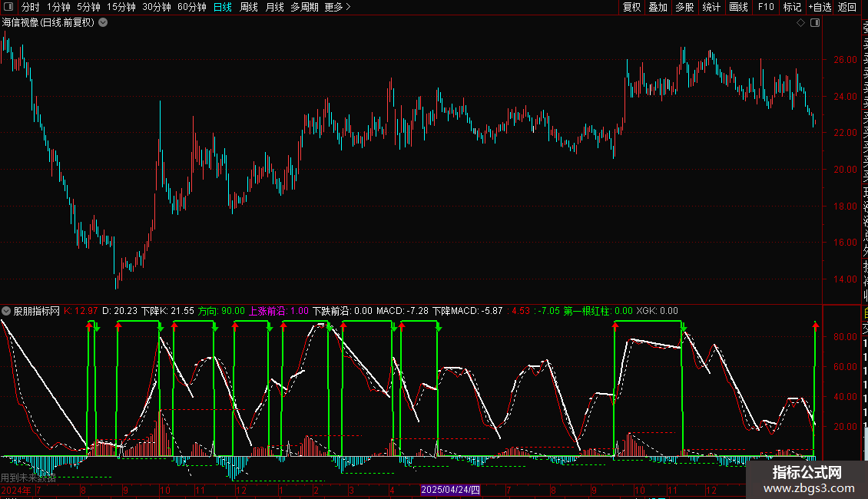Open the 海信视像 chart title dropdown
Viewport: 868px width, 499px height.
[x=103, y=23]
